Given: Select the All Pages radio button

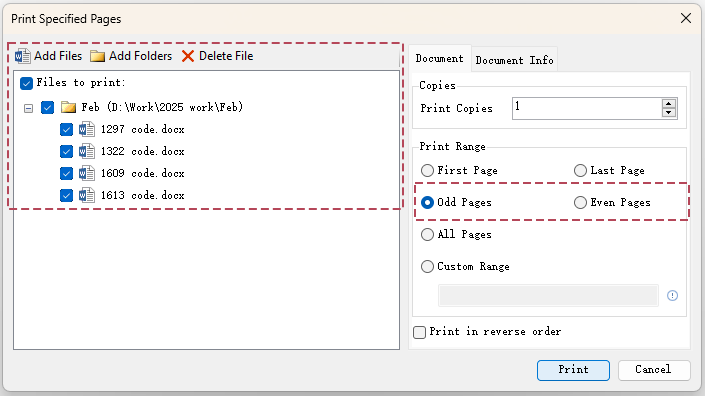Looking at the screenshot, I should point(427,234).
